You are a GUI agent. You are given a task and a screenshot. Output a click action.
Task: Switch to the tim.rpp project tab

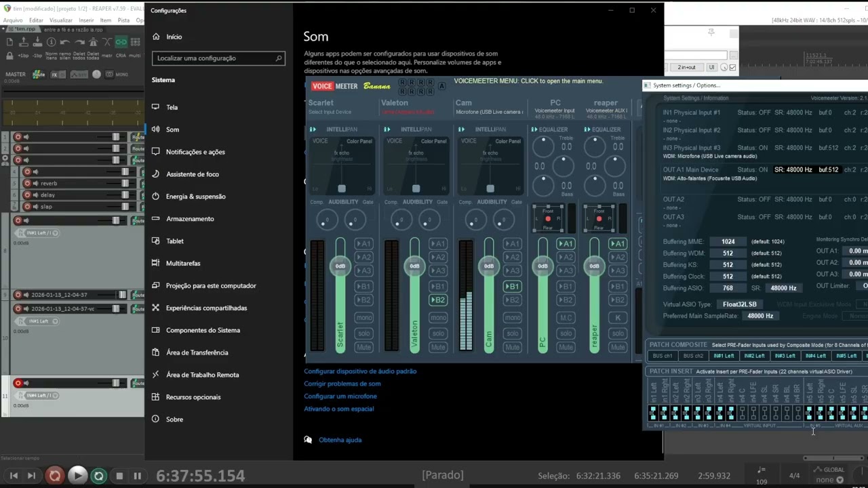coord(24,30)
